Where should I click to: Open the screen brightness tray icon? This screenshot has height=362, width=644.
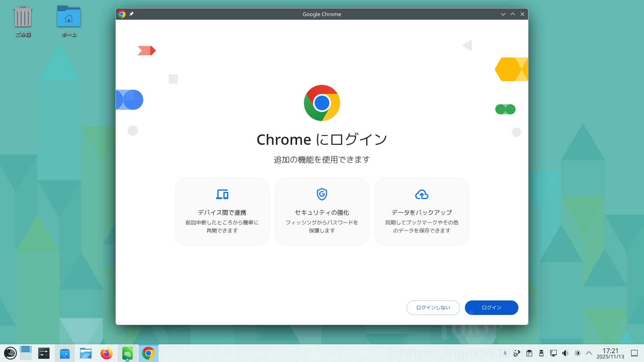point(578,353)
